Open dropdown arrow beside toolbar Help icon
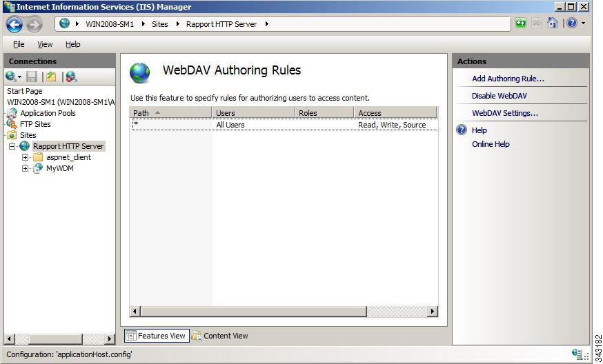This screenshot has width=603, height=364. coord(584,23)
